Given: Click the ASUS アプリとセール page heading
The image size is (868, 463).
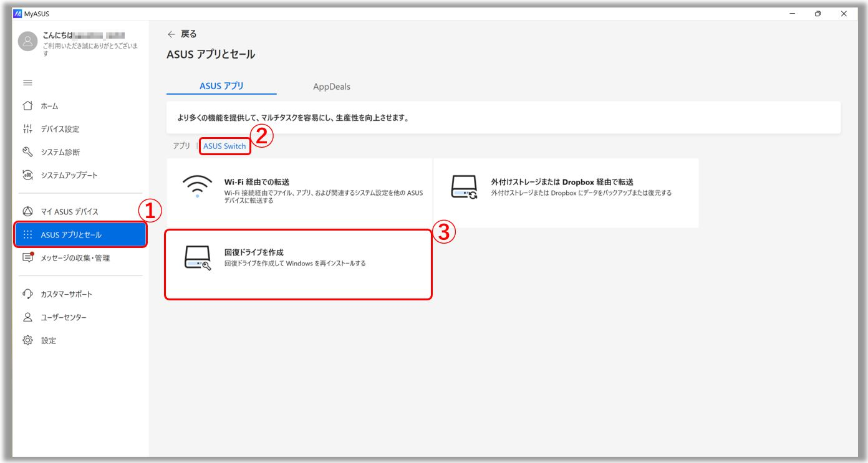Looking at the screenshot, I should (211, 54).
